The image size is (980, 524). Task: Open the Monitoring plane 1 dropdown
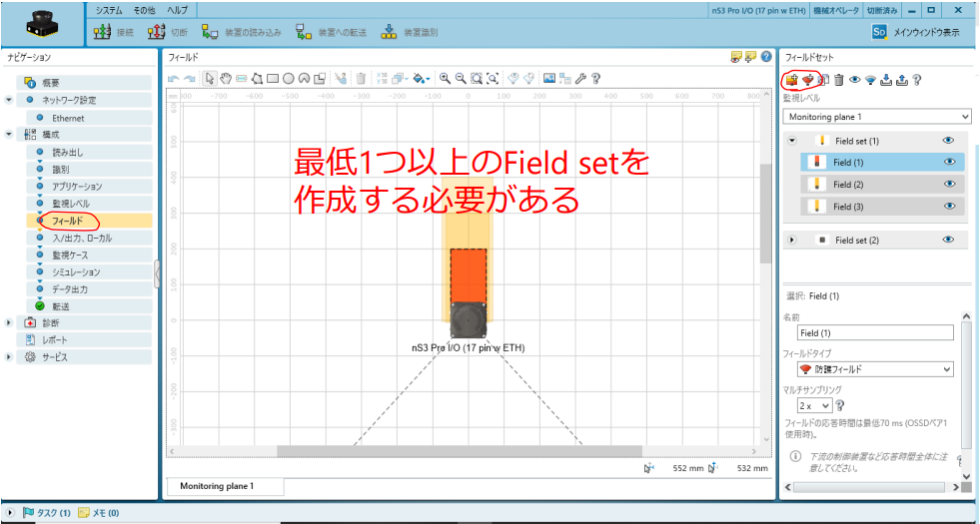click(877, 117)
